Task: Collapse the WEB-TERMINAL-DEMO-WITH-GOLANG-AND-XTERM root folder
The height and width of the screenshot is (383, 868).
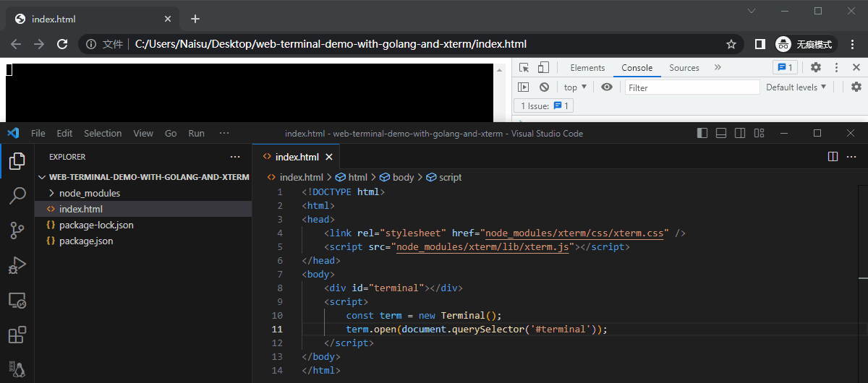Action: [142, 176]
